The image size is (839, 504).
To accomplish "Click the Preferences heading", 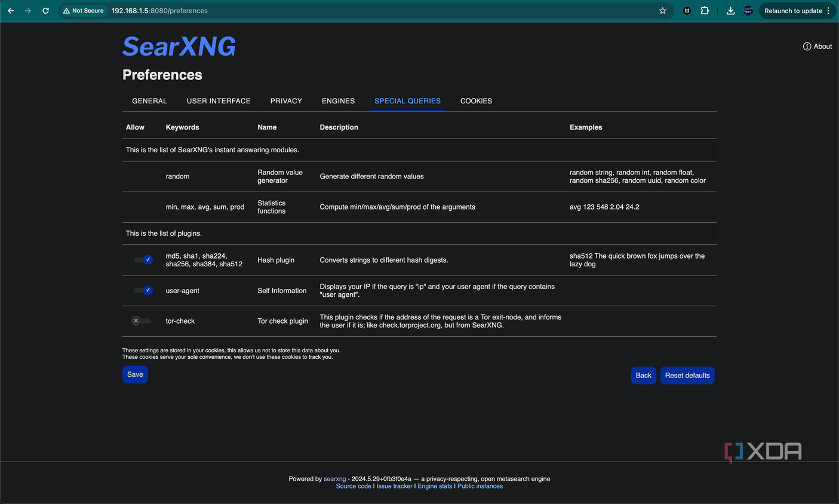I will (162, 75).
